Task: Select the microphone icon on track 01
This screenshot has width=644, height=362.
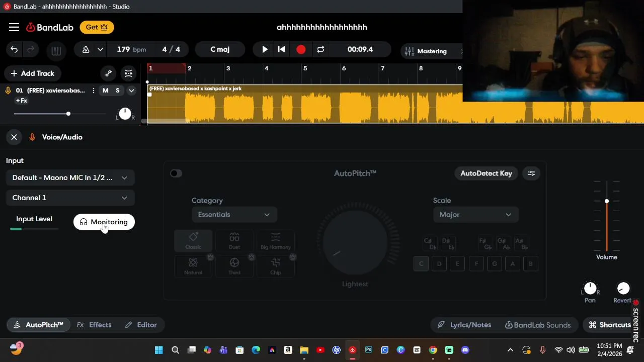Action: tap(8, 90)
